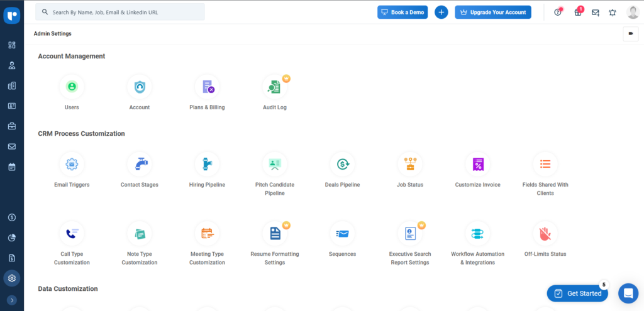Click the Off-Limits Status label
The width and height of the screenshot is (644, 311).
(545, 254)
